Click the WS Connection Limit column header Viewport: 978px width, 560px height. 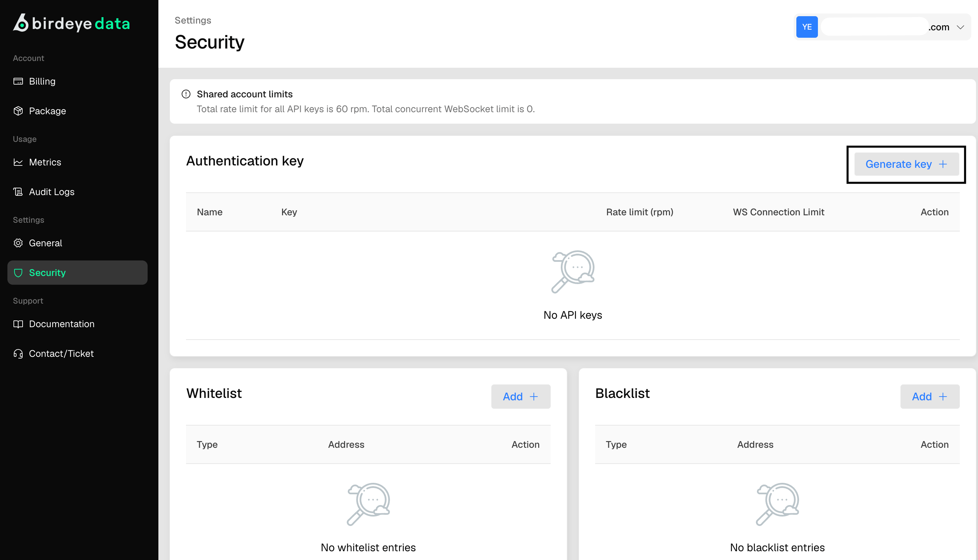tap(778, 212)
